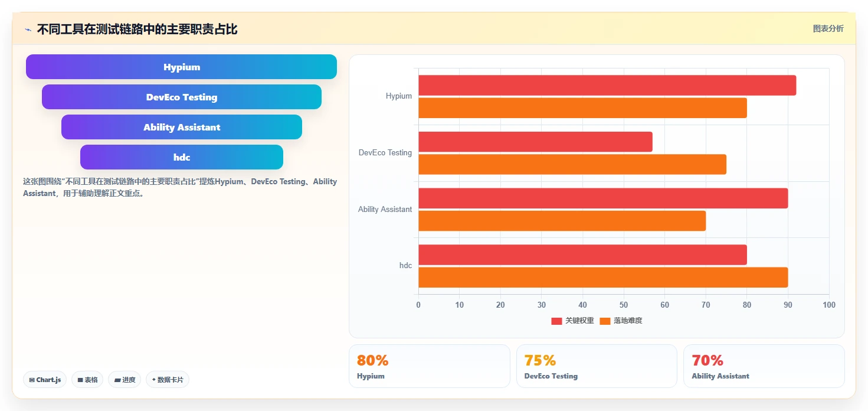Click the Ability Assistant funnel bar

click(182, 127)
